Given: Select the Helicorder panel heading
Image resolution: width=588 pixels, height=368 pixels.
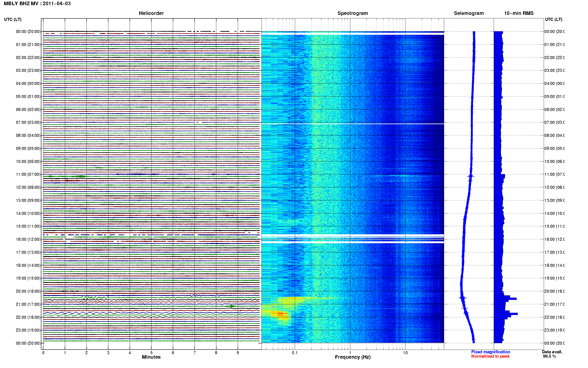Looking at the screenshot, I should (x=151, y=13).
